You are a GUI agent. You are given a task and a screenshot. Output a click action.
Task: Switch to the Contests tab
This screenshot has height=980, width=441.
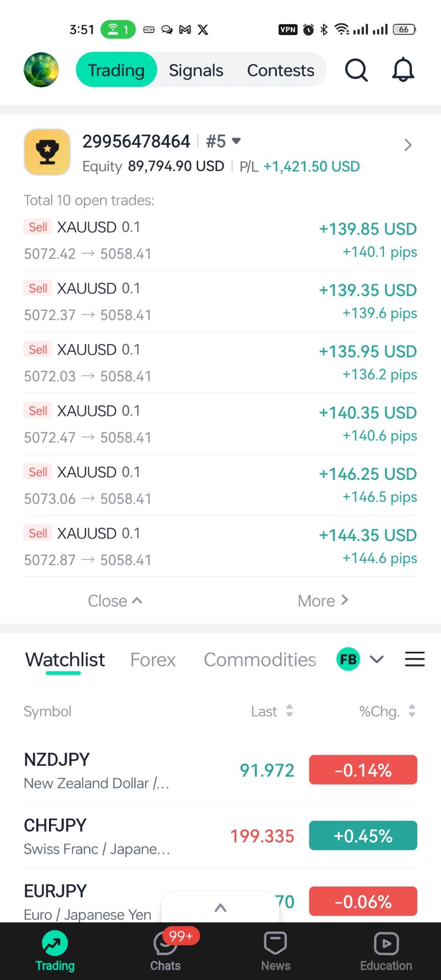[x=281, y=70]
